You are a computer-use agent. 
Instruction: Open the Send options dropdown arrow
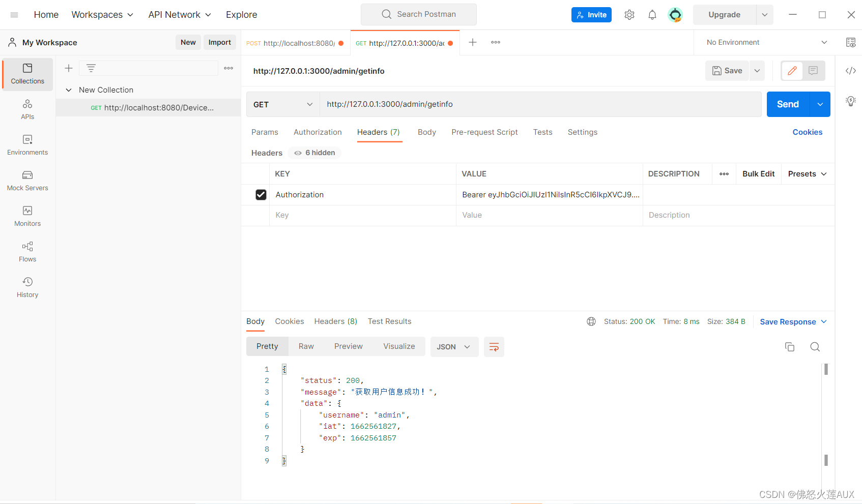[820, 104]
